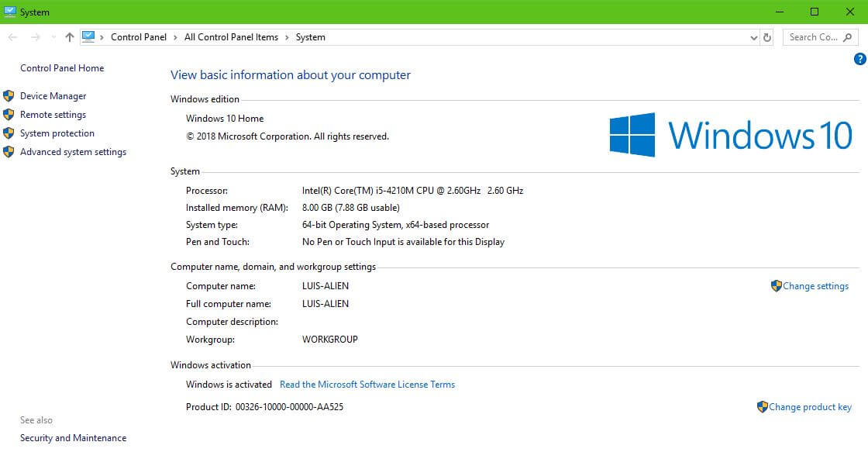The image size is (868, 459).
Task: Minimize the System window
Action: pos(780,12)
